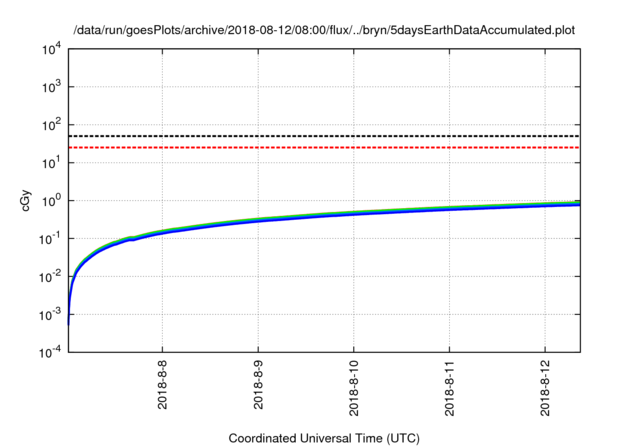
Task: Select the 10^-4 y-axis label
Action: pos(51,352)
